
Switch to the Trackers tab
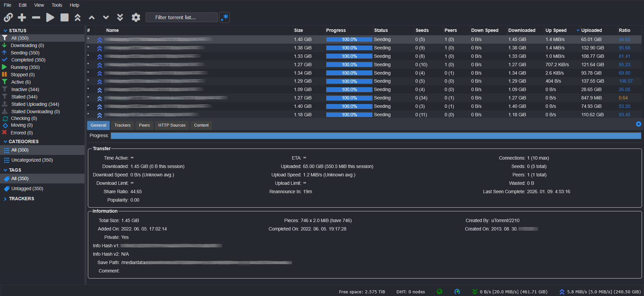[122, 125]
